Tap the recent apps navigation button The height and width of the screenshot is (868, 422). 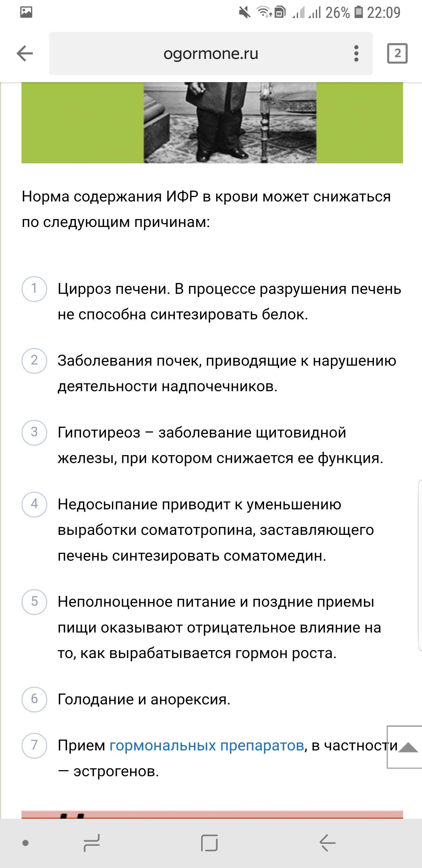[x=92, y=843]
